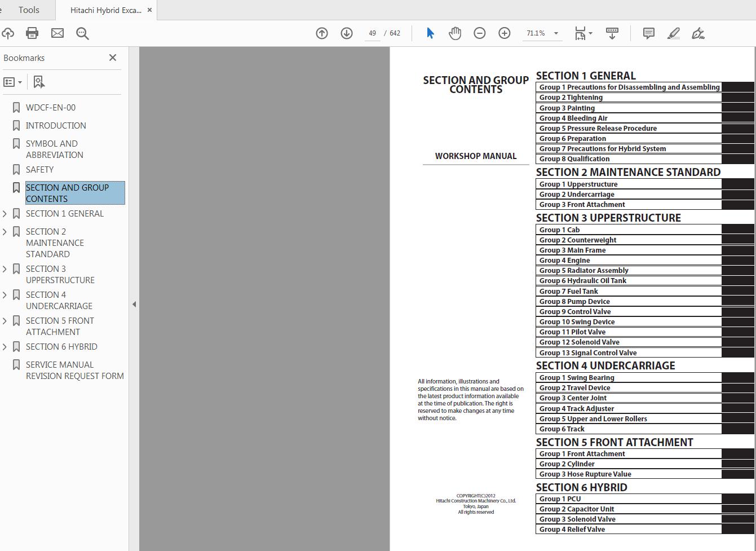Add new bookmark icon in Bookmarks panel
Screen dimensions: 756x551
tap(39, 82)
